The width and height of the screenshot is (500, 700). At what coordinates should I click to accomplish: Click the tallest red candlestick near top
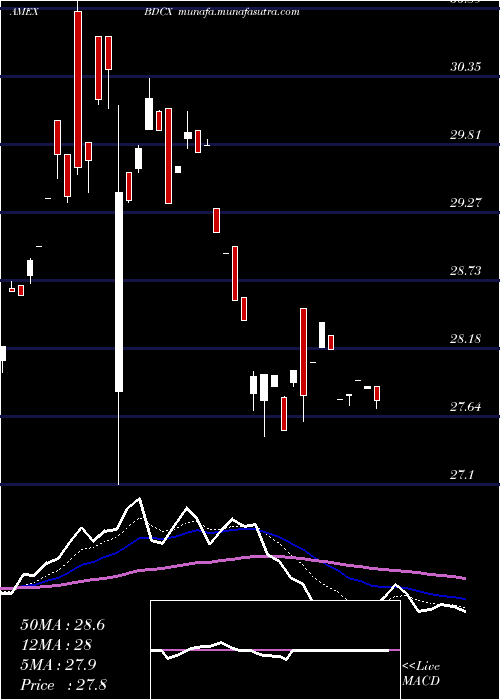tap(78, 89)
